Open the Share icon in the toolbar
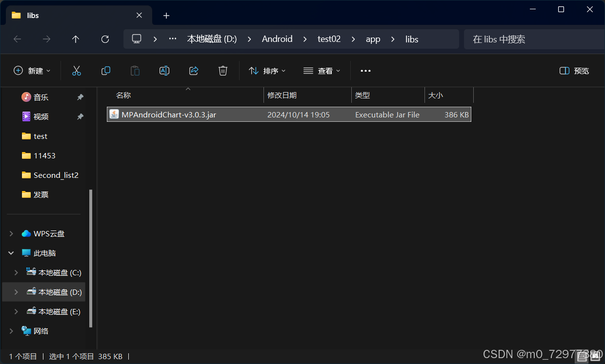Image resolution: width=605 pixels, height=364 pixels. point(194,71)
